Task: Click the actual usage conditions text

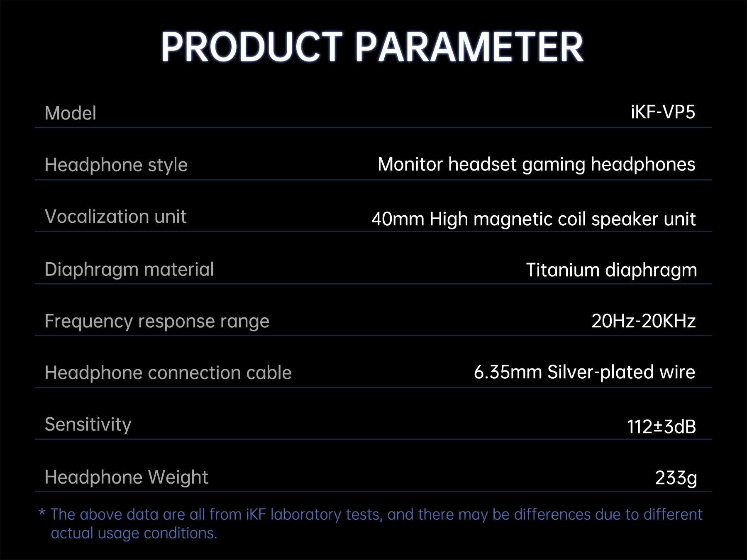Action: pyautogui.click(x=134, y=533)
